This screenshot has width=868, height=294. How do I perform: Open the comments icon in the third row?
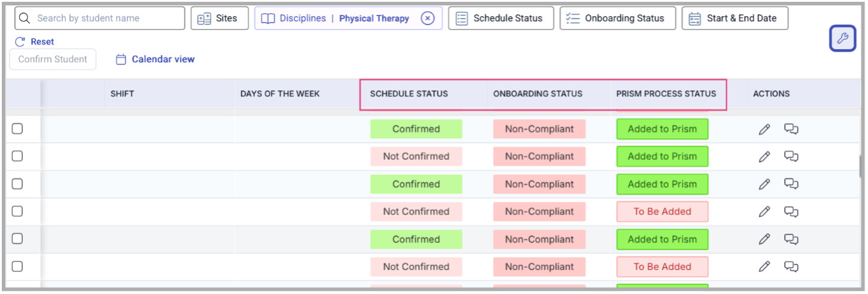coord(791,184)
